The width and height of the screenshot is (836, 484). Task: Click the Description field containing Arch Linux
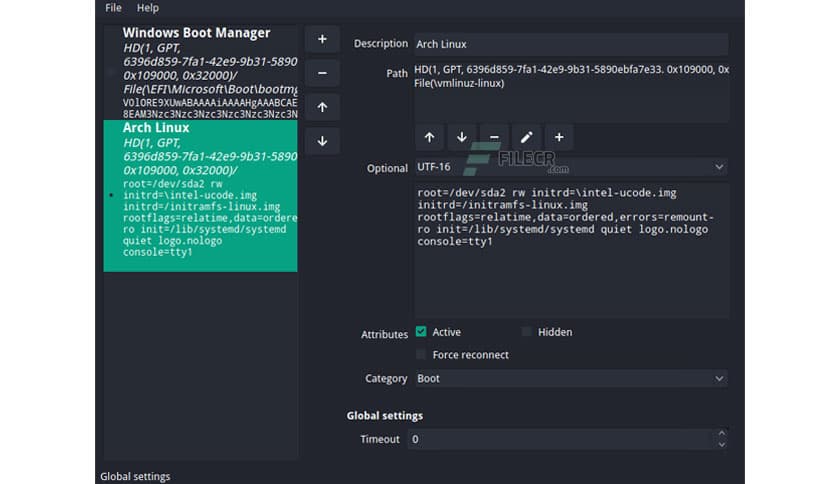[x=571, y=44]
